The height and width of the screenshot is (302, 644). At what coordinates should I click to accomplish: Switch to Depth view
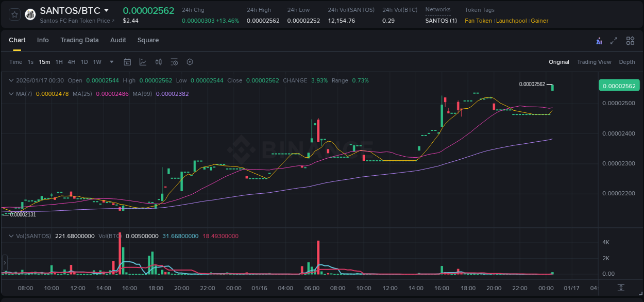pos(626,62)
